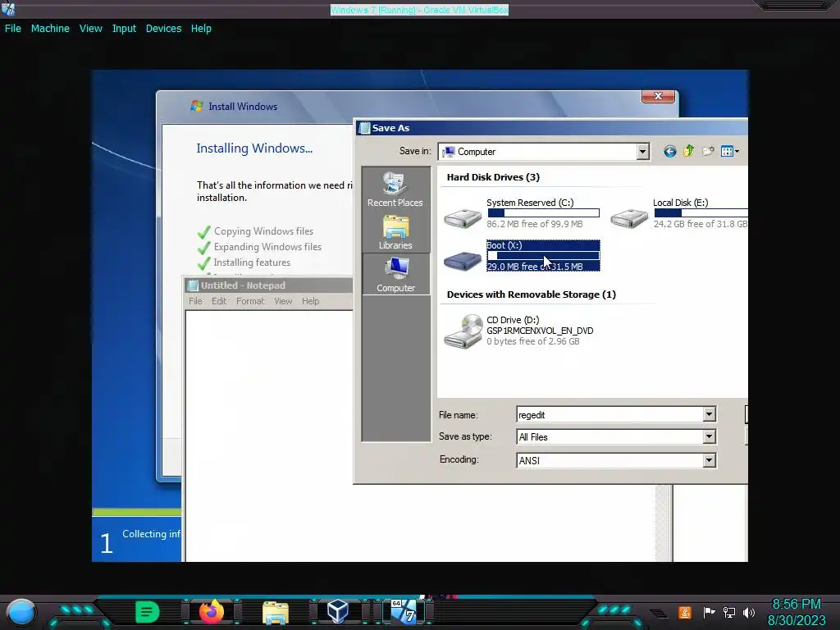Open Notepad Help menu
Viewport: 840px width, 630px height.
click(x=310, y=301)
